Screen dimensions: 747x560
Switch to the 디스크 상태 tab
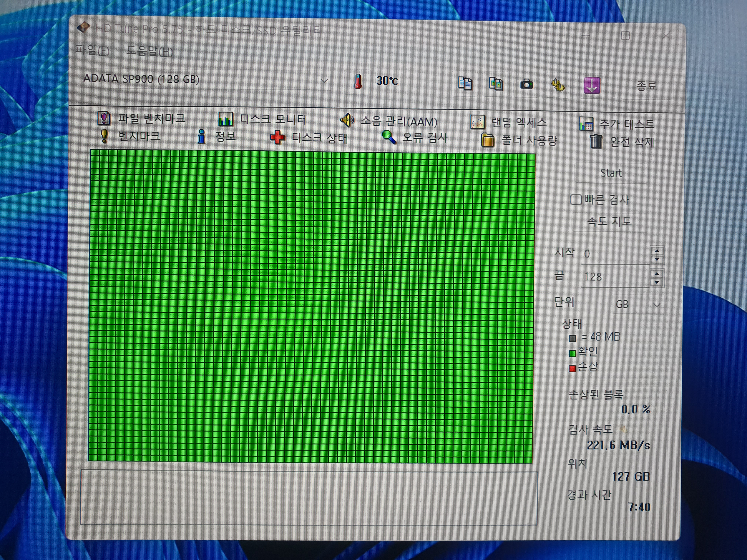point(309,138)
